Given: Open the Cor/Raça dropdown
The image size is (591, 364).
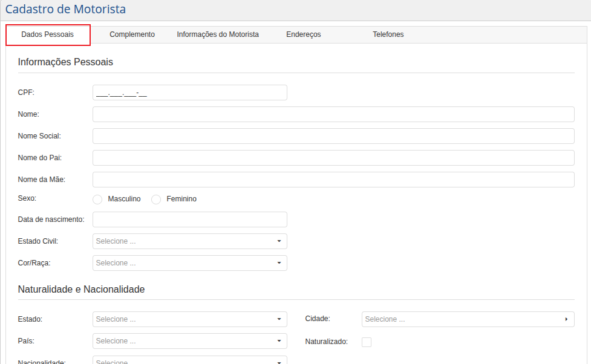Looking at the screenshot, I should pyautogui.click(x=189, y=263).
